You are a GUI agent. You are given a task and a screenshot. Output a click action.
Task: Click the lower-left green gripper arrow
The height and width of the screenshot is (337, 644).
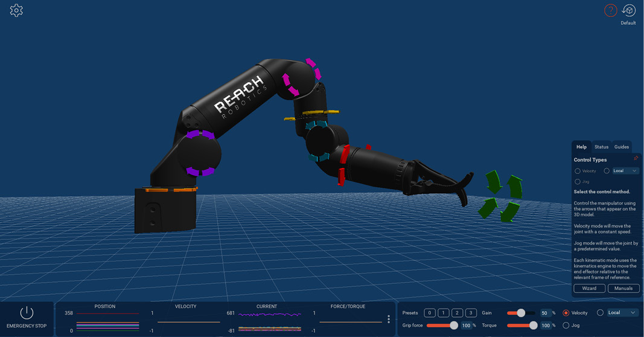click(488, 208)
